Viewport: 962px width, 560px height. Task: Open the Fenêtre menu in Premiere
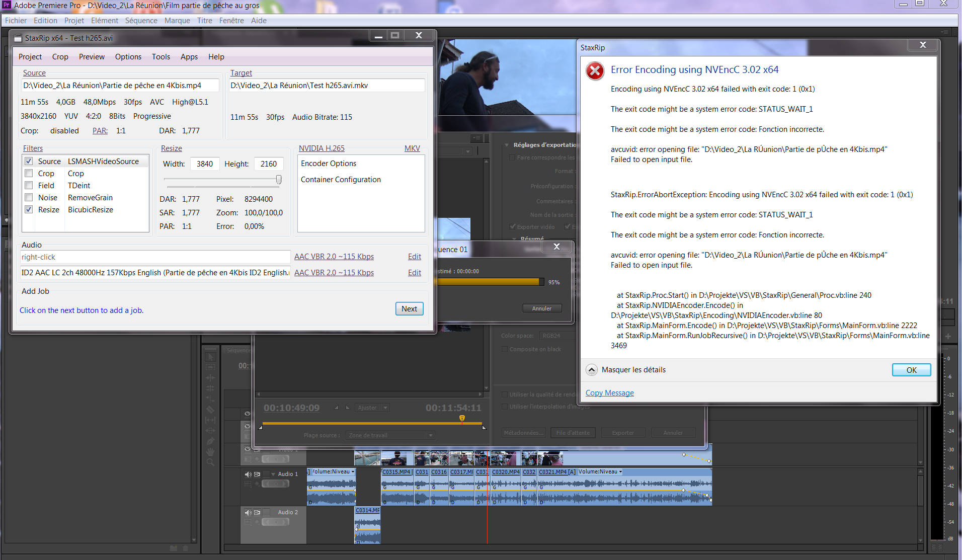point(231,21)
